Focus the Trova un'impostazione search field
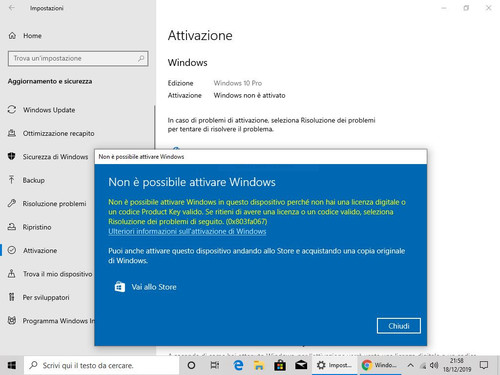500x375 pixels. point(78,59)
